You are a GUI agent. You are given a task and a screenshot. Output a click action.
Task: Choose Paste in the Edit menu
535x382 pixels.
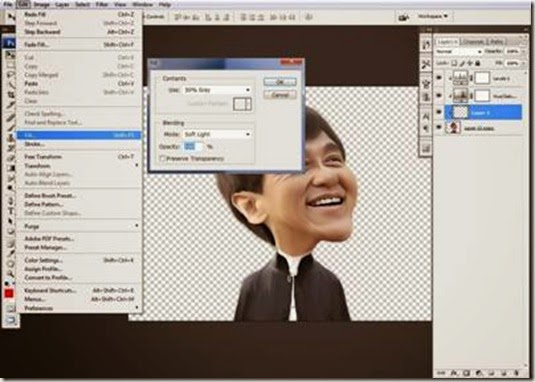[x=79, y=83]
